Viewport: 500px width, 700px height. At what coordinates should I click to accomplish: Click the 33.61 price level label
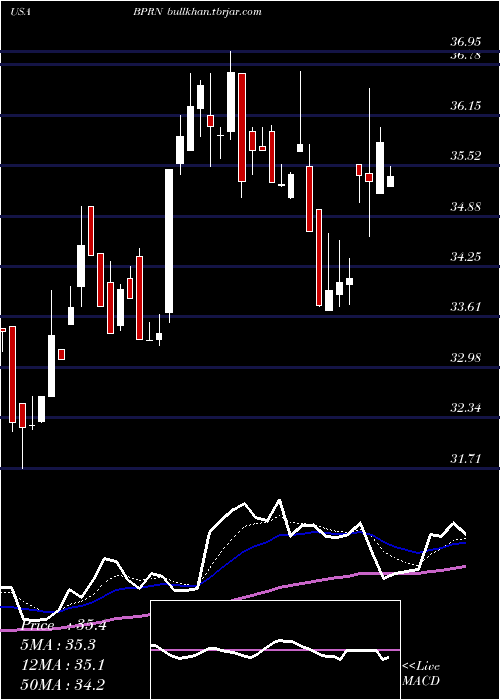(466, 307)
